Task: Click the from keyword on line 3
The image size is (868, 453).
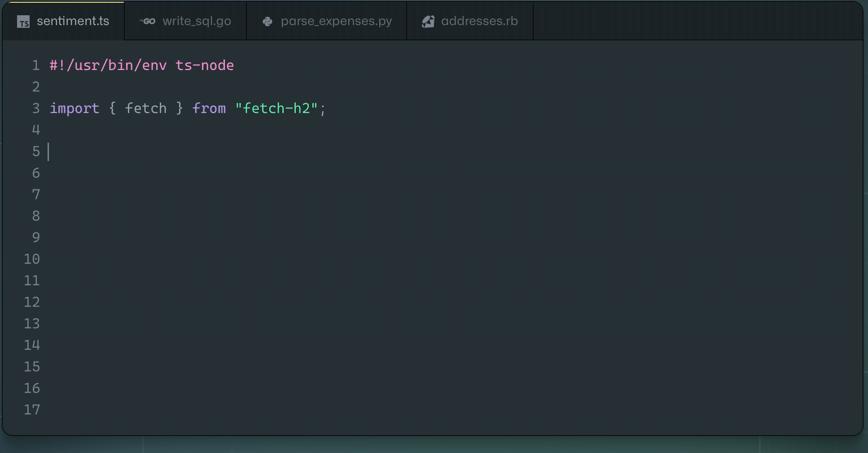Action: click(209, 108)
